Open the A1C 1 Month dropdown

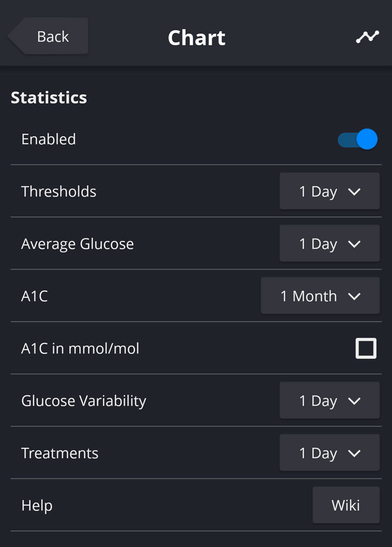[320, 296]
